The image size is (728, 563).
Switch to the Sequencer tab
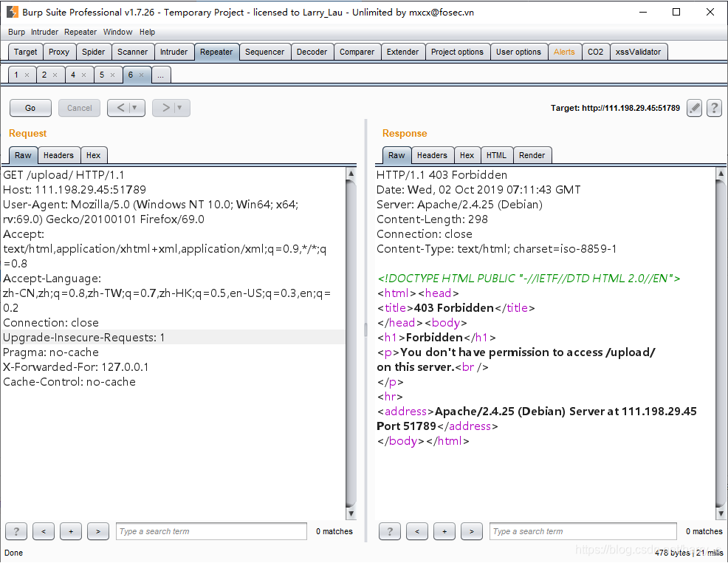coord(264,52)
